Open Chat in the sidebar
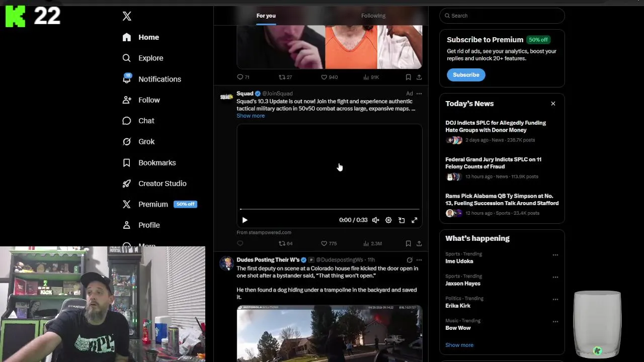 [138, 121]
